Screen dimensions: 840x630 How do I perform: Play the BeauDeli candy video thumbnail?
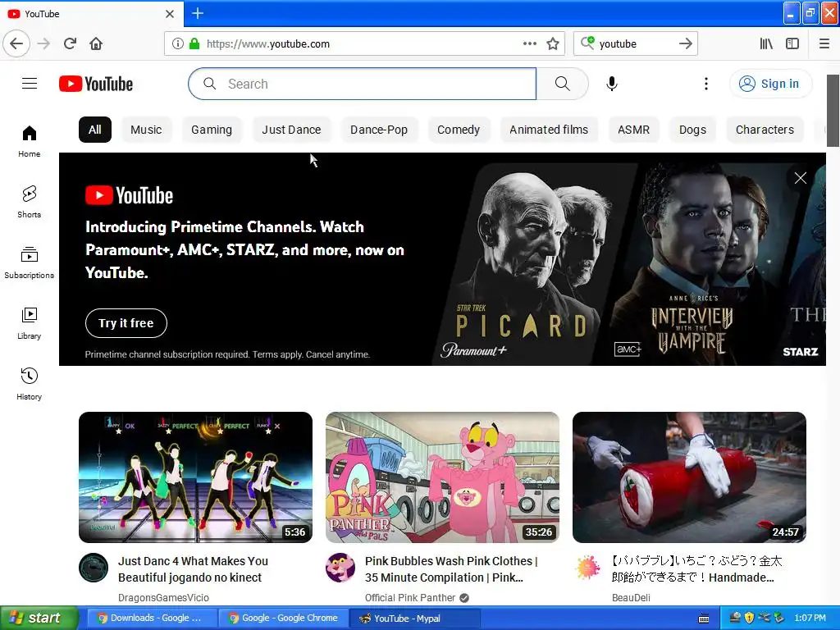689,477
